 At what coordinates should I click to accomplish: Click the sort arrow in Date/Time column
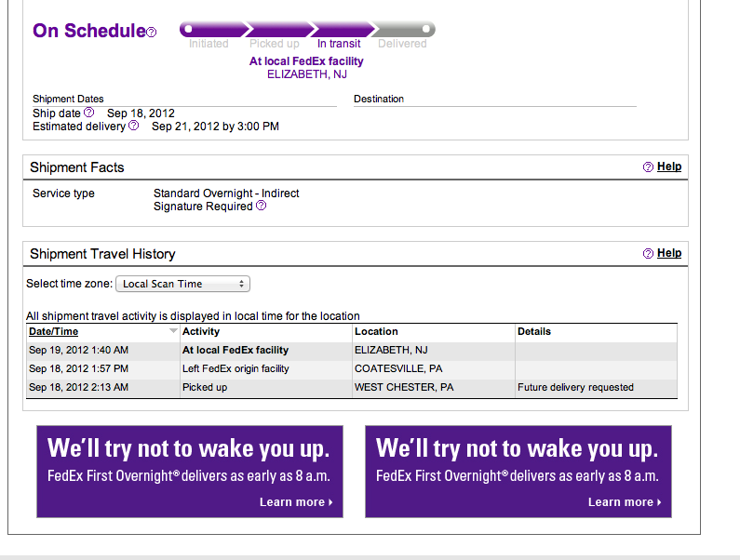tap(173, 331)
